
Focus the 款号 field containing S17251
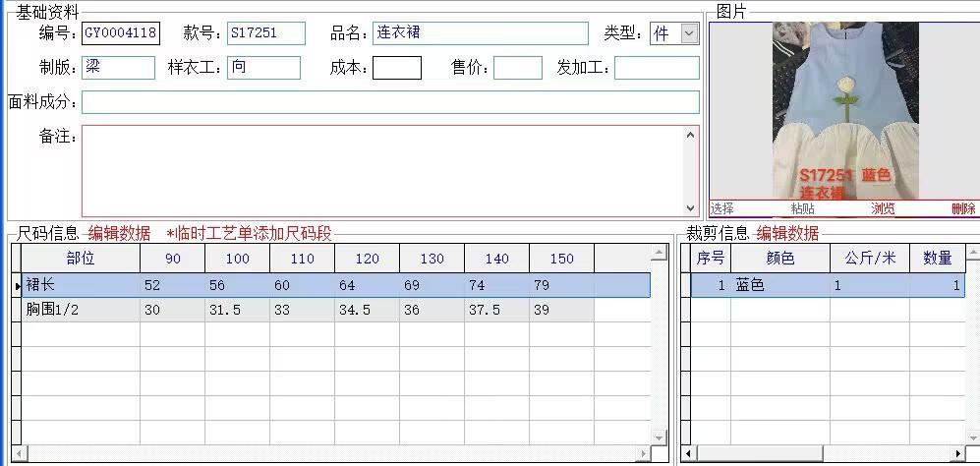coord(265,33)
